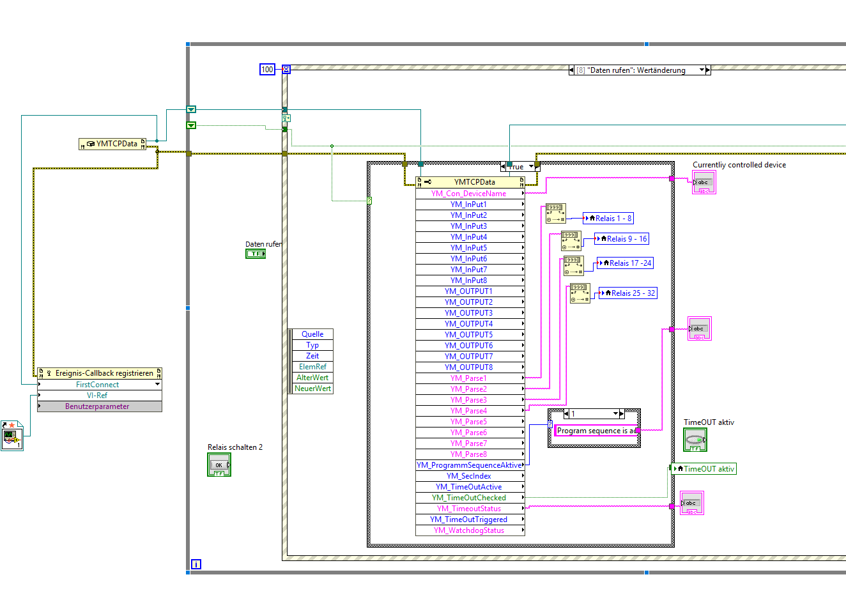The width and height of the screenshot is (846, 616).
Task: Select the YM_OUTPUT1 element
Action: click(470, 291)
